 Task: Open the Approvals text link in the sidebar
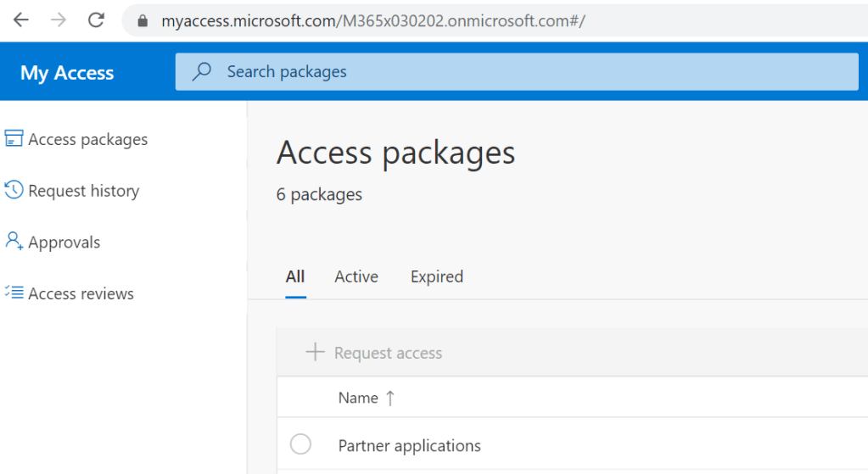[64, 243]
